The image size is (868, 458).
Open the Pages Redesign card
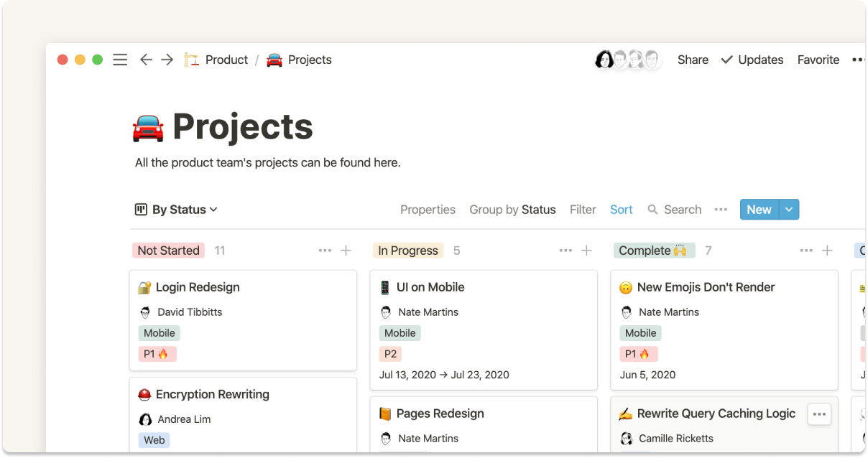pyautogui.click(x=484, y=426)
